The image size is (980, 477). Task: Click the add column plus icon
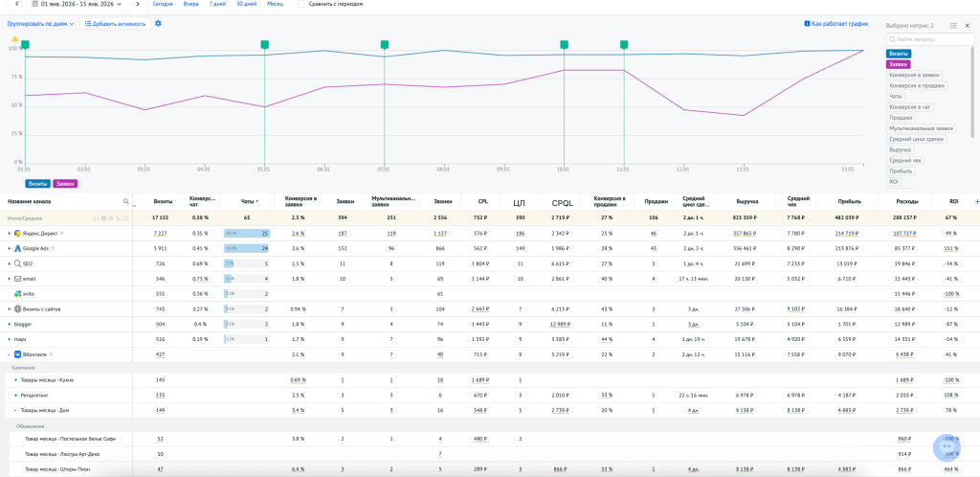pyautogui.click(x=976, y=202)
